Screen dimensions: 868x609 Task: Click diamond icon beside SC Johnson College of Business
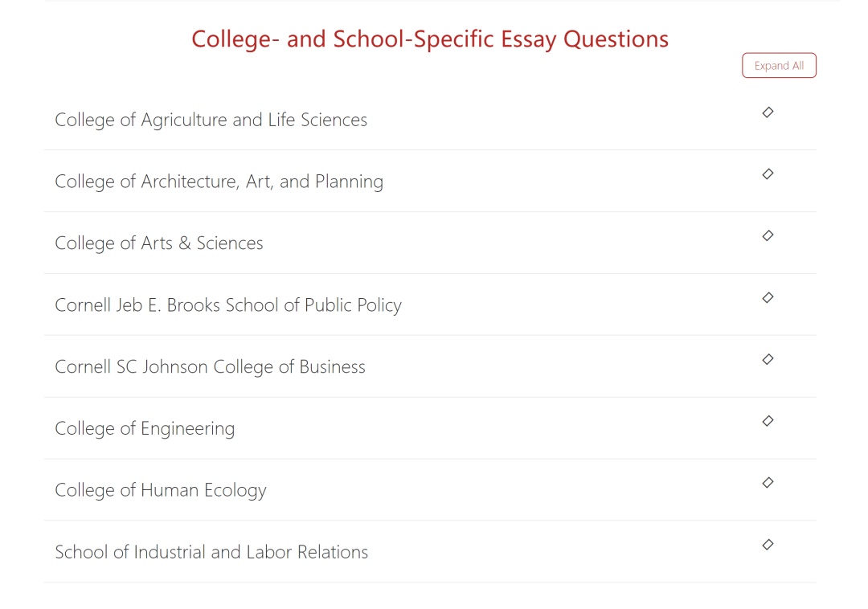click(x=768, y=359)
